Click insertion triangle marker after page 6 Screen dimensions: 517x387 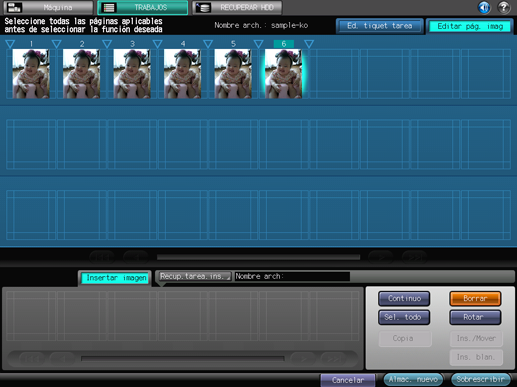(x=309, y=44)
